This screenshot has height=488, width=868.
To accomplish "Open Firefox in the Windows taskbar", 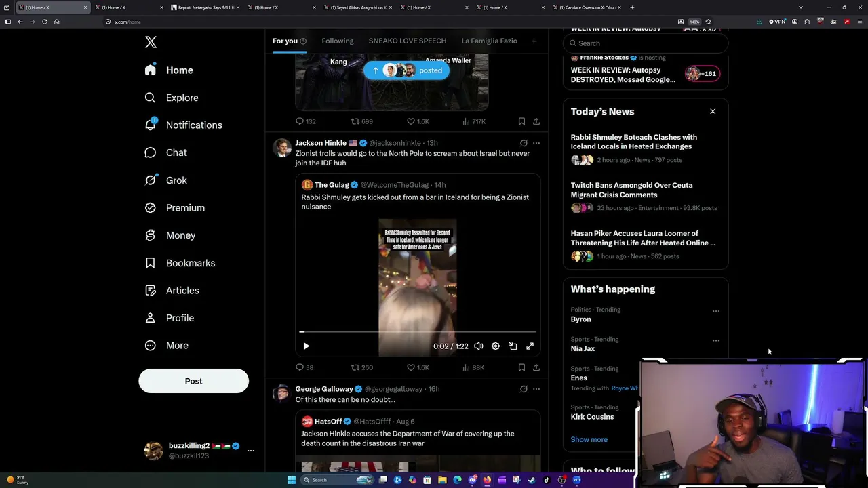I will [x=487, y=480].
